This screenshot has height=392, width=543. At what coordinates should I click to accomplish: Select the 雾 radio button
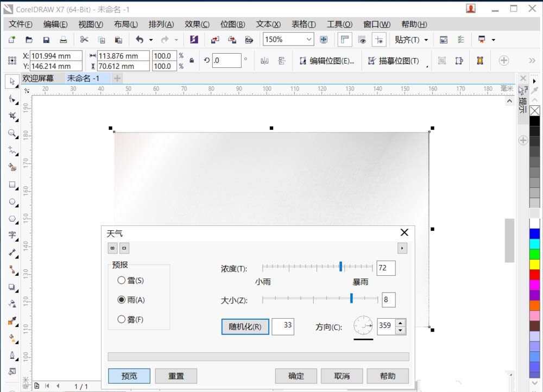click(122, 320)
